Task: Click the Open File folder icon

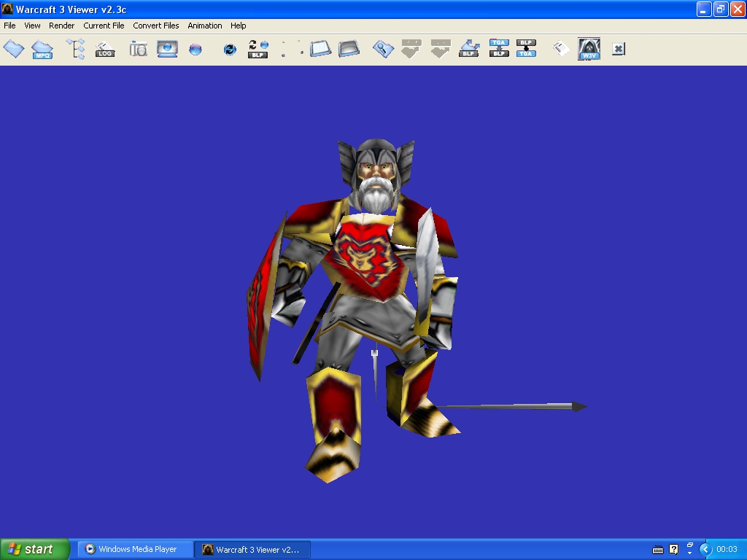Action: tap(14, 49)
